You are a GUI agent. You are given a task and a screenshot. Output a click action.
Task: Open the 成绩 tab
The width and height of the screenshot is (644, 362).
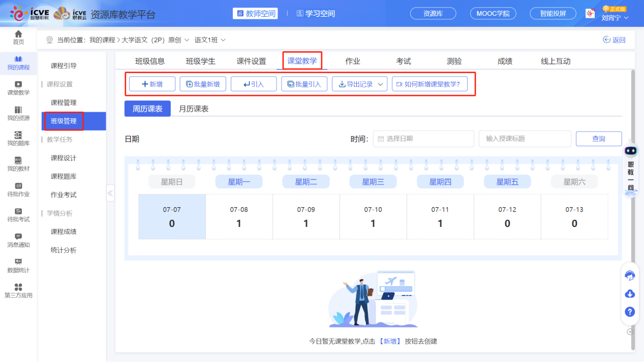(504, 60)
